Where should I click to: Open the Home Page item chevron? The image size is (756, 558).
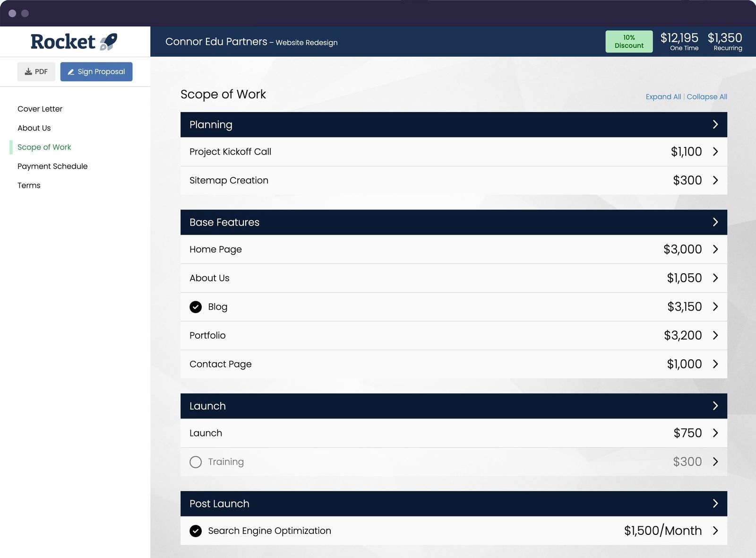pyautogui.click(x=716, y=249)
